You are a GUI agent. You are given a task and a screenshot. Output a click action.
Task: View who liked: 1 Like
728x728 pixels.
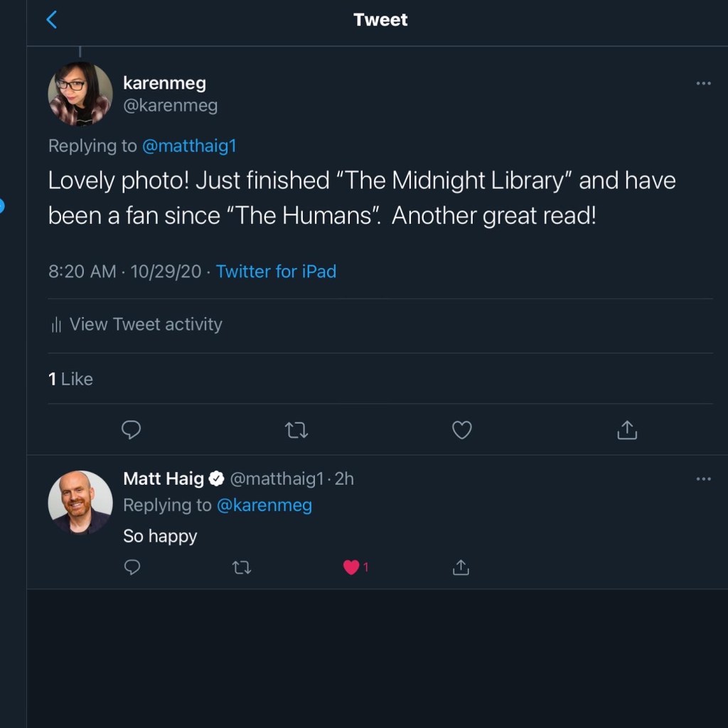[x=71, y=379]
